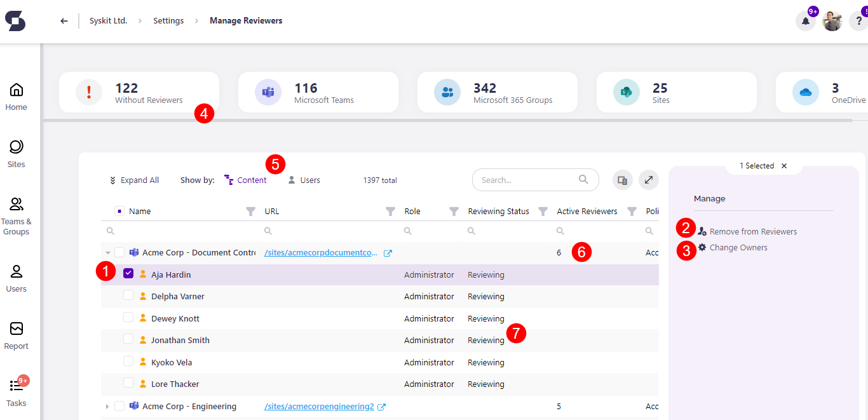Expand the grid to fullscreen with the arrow icon

[x=649, y=180]
